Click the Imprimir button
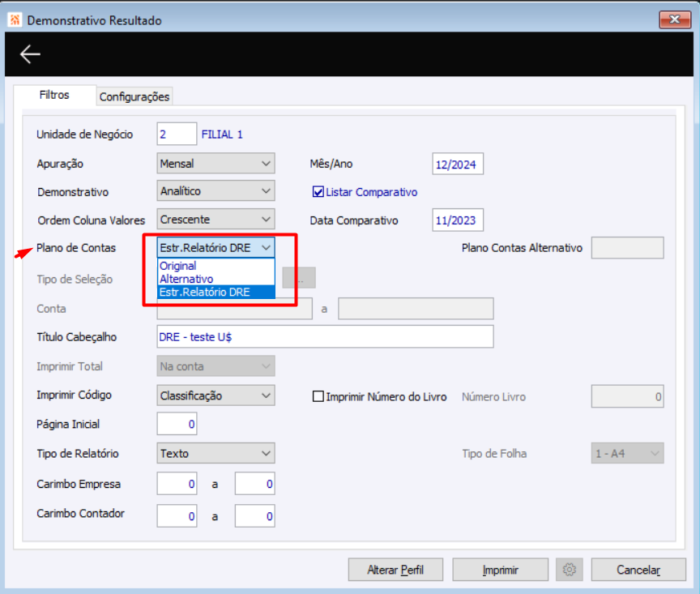This screenshot has height=594, width=700. tap(500, 570)
